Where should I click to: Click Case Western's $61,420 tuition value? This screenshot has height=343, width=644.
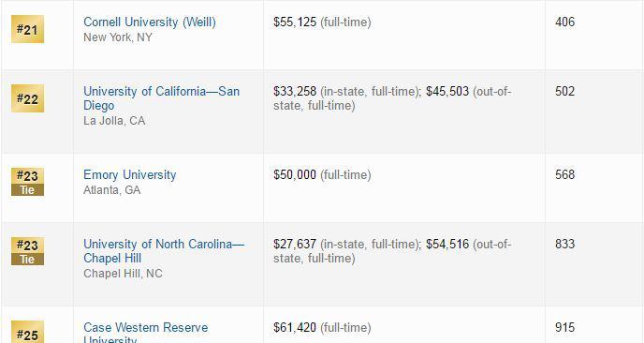tap(295, 328)
